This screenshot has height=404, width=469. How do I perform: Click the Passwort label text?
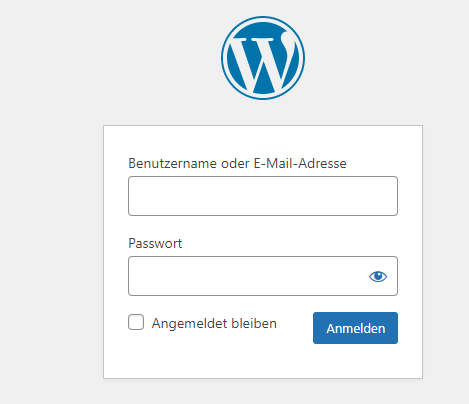point(155,243)
